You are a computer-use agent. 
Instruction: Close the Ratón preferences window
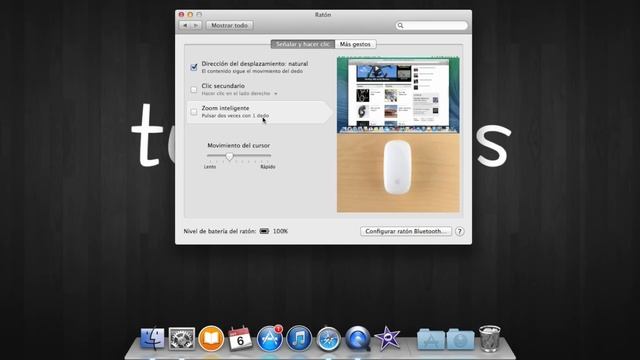point(181,14)
